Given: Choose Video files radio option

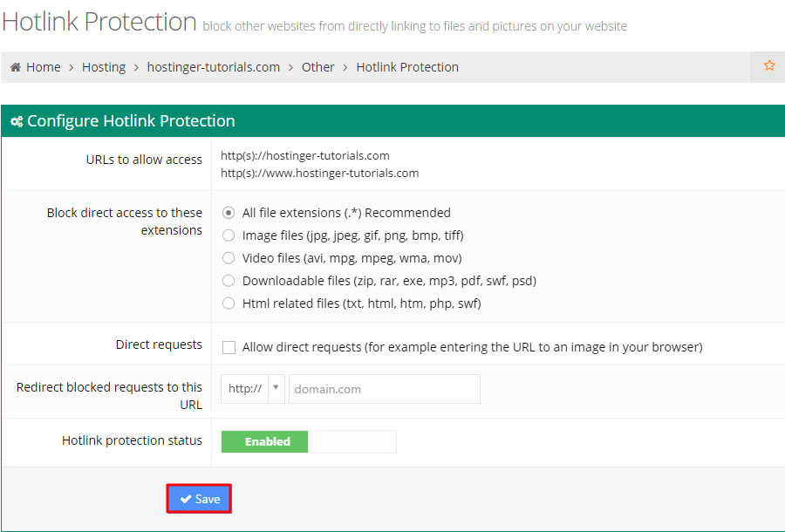Looking at the screenshot, I should pos(229,258).
